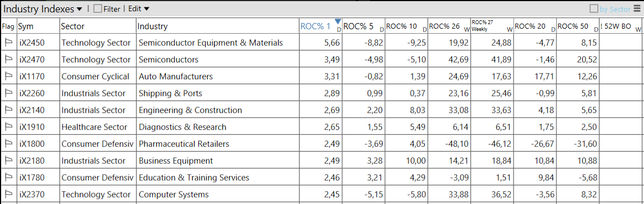Tick the by Sector checkbox

click(x=593, y=8)
